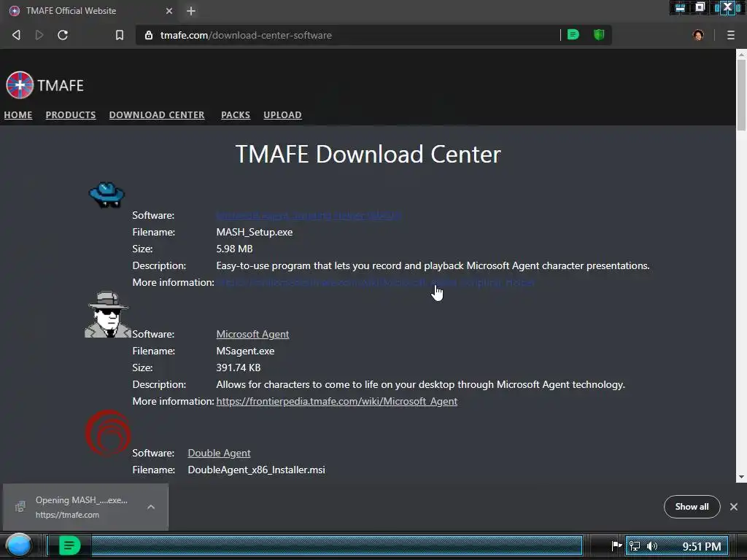Viewport: 747px width, 560px height.
Task: Click the volume speaker tray icon
Action: pyautogui.click(x=651, y=545)
